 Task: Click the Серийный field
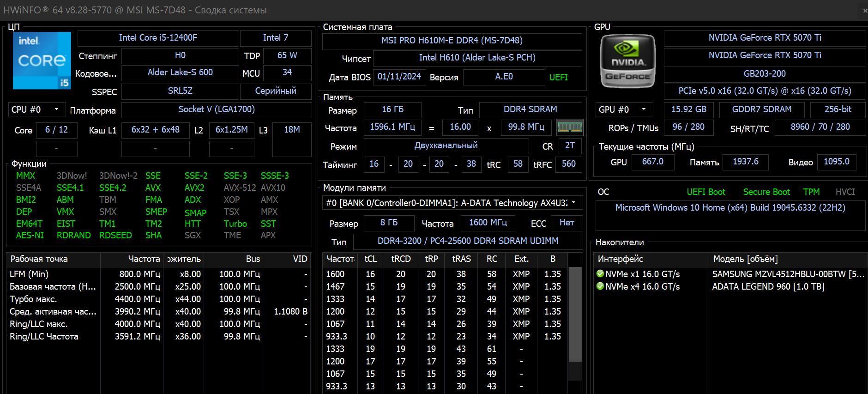[x=276, y=91]
